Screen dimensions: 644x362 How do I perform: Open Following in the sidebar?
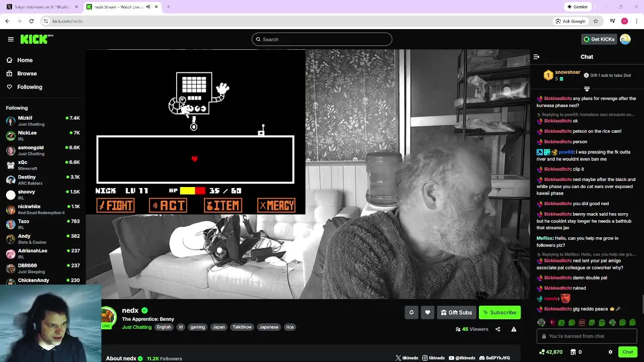(30, 87)
